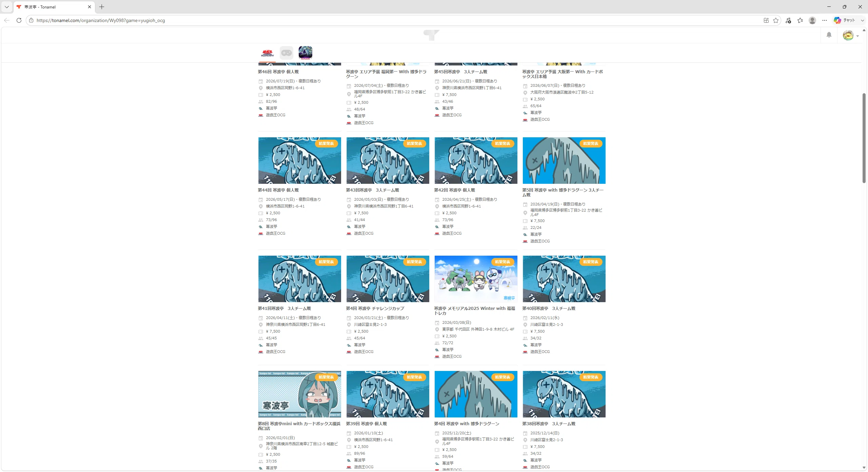
Task: Open the favorites list
Action: point(800,20)
